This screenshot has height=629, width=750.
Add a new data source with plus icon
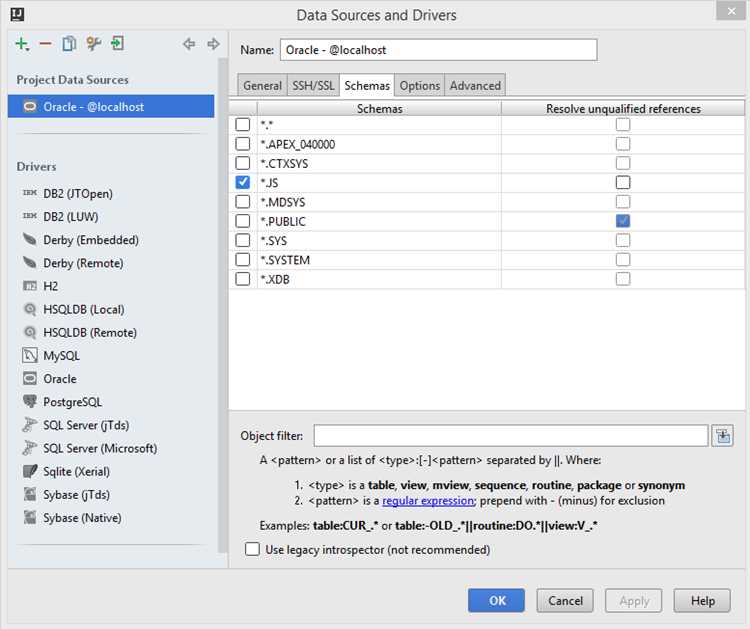(22, 44)
